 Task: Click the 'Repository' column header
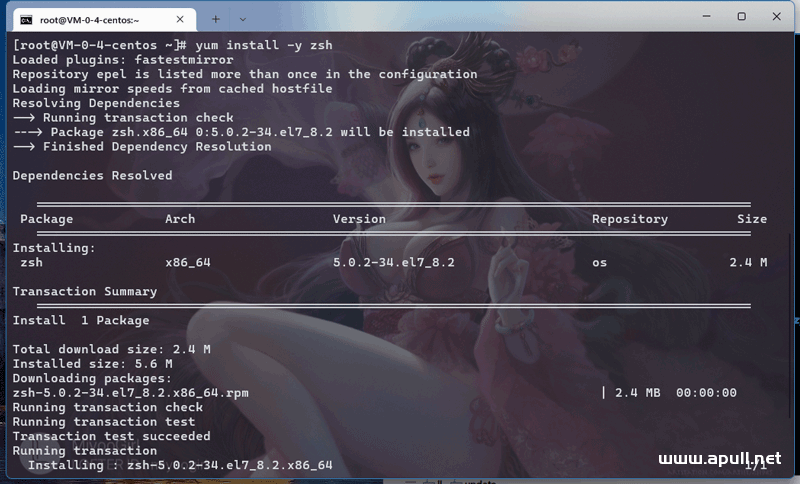(630, 219)
